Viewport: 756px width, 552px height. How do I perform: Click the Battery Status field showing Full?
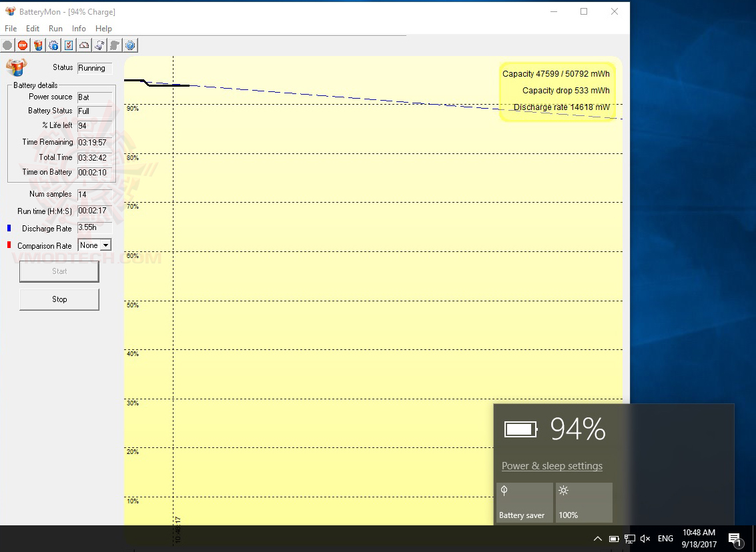pyautogui.click(x=95, y=111)
